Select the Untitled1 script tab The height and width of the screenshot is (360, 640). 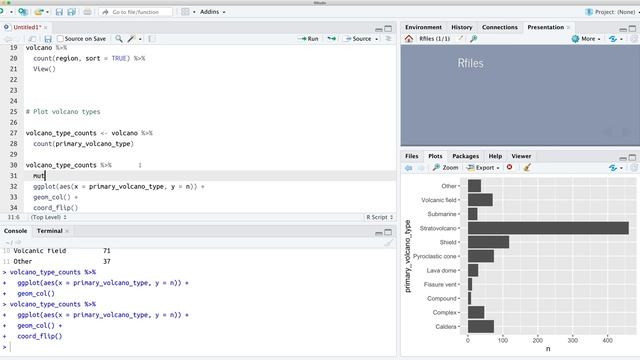click(x=27, y=27)
